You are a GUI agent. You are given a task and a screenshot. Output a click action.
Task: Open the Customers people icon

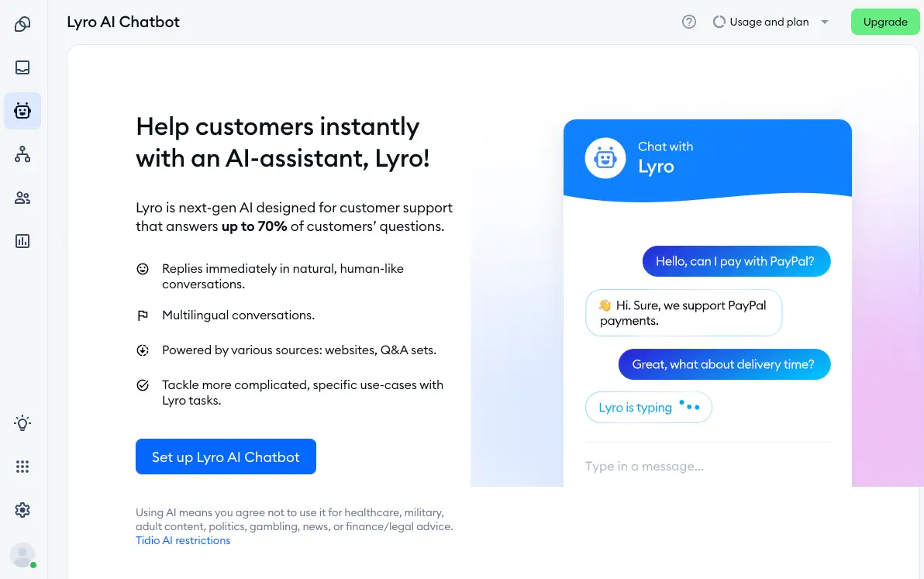22,198
